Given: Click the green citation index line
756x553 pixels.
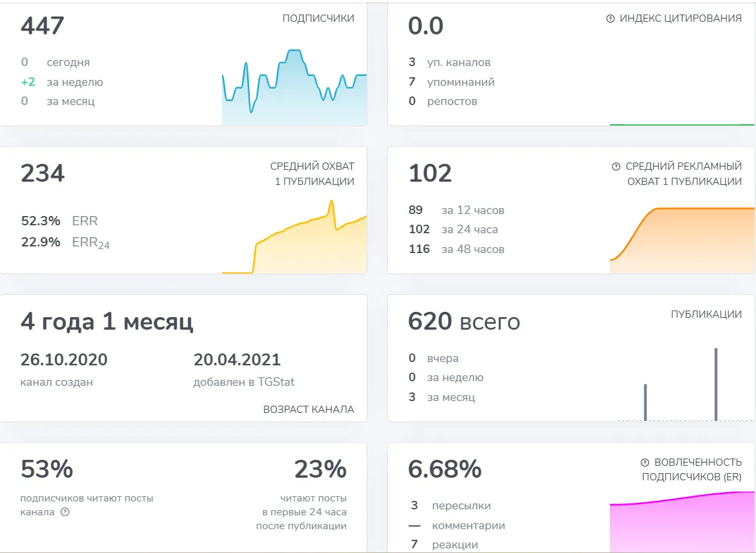Looking at the screenshot, I should [x=682, y=124].
